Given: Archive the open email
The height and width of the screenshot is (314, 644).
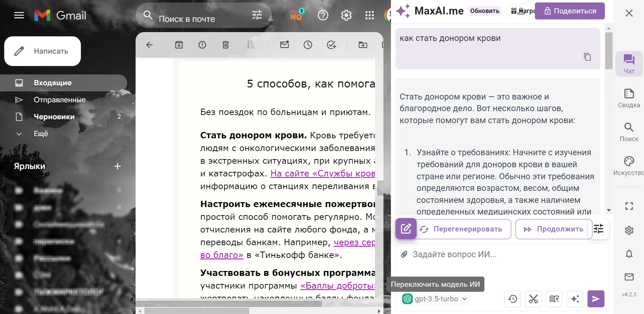Looking at the screenshot, I should click(179, 45).
